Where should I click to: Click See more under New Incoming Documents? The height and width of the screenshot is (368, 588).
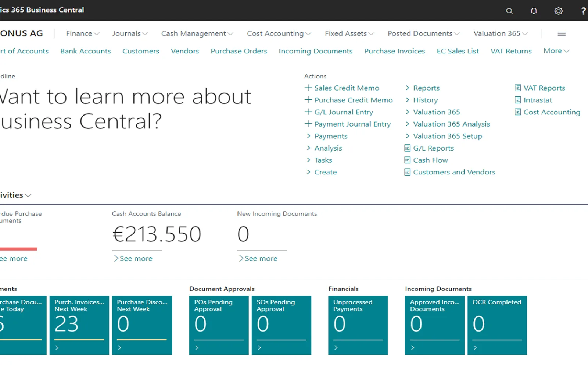pos(258,259)
